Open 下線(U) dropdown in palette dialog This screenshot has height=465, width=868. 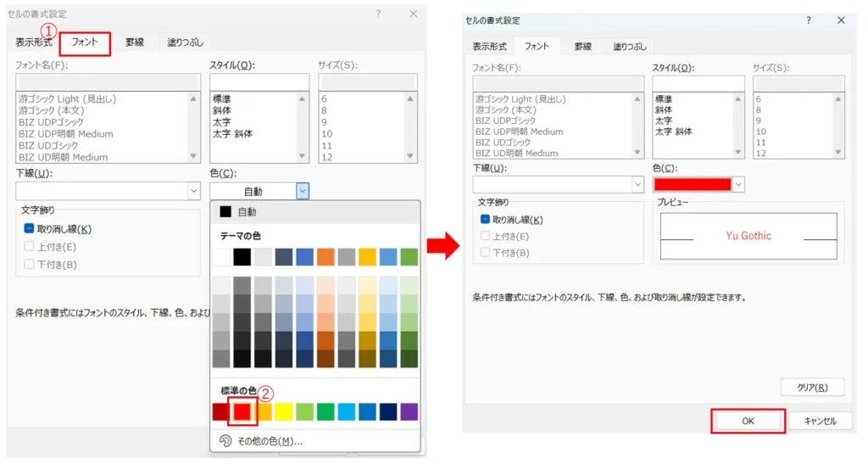194,191
